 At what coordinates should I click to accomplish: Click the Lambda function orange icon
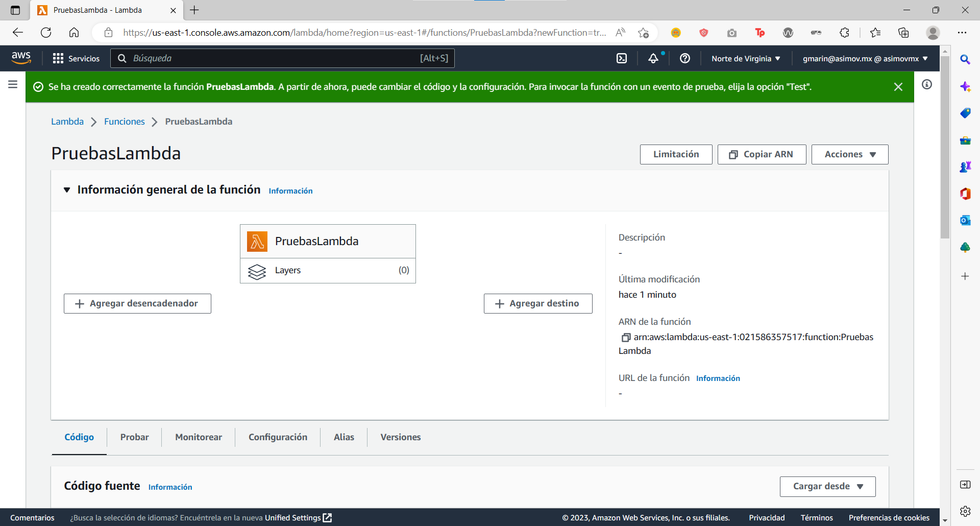(257, 241)
